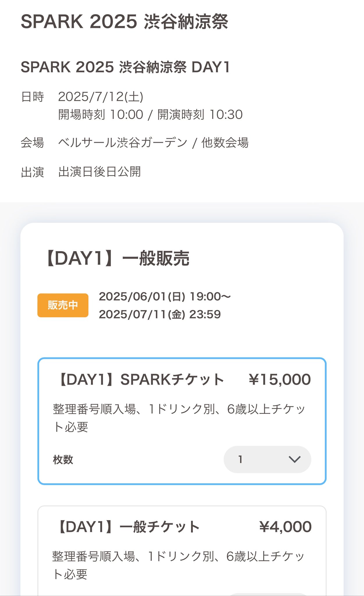Click the sale start date 2025/06/01(日) 19:00
The image size is (364, 596).
click(165, 297)
